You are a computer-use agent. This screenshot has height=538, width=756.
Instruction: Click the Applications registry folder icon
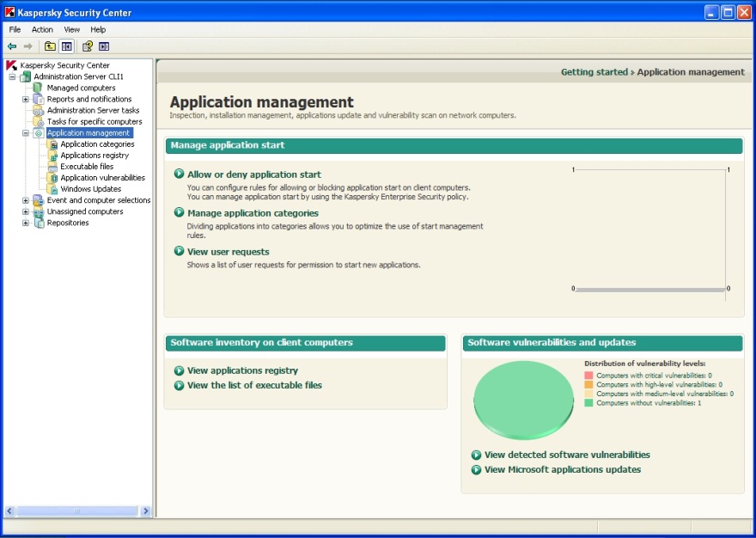(x=52, y=156)
